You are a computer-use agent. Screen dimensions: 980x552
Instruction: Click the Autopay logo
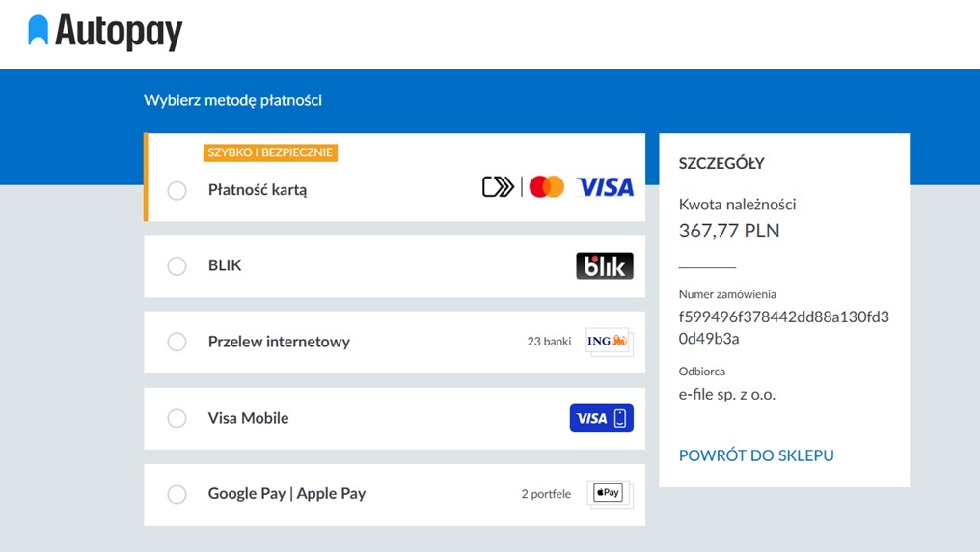pyautogui.click(x=105, y=32)
